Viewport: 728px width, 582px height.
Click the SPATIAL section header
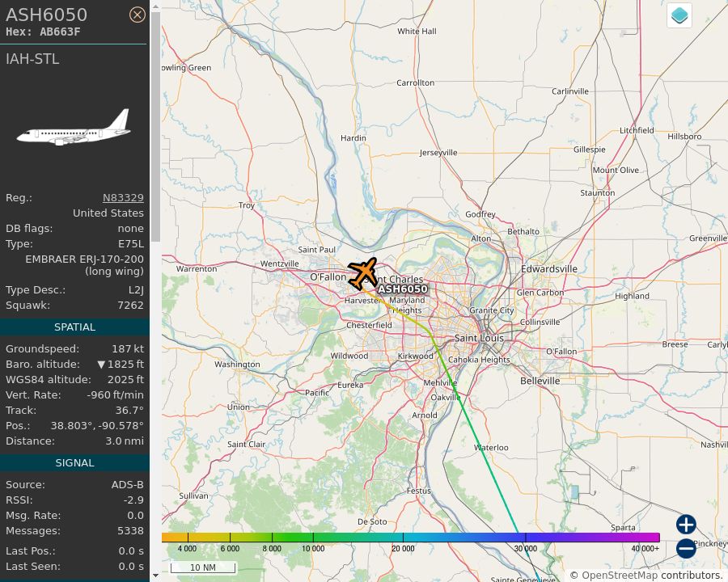coord(74,327)
